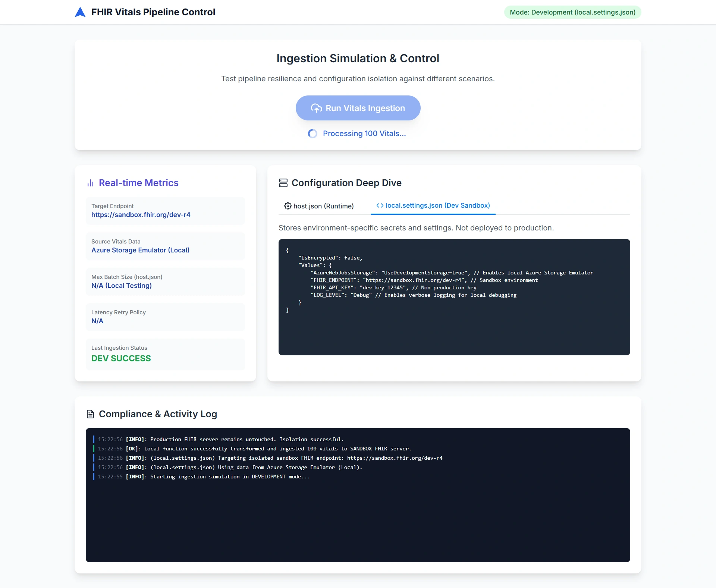Screen dimensions: 716x588
Task: Click Azure Storage Emulator (Local) value
Action: (x=140, y=250)
